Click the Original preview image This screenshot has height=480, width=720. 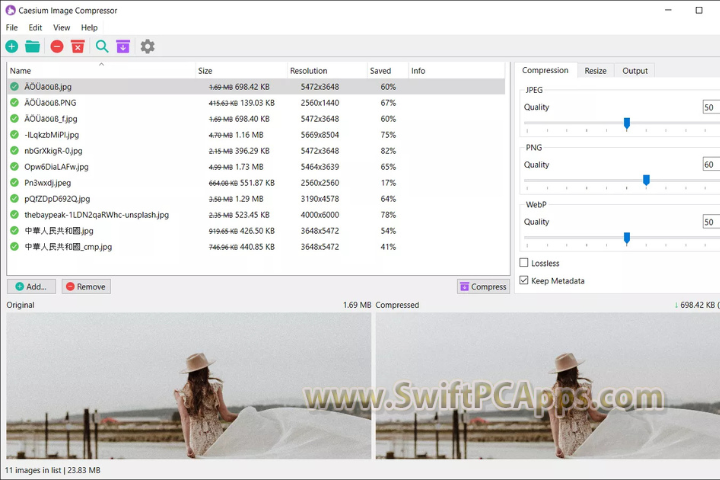click(188, 386)
